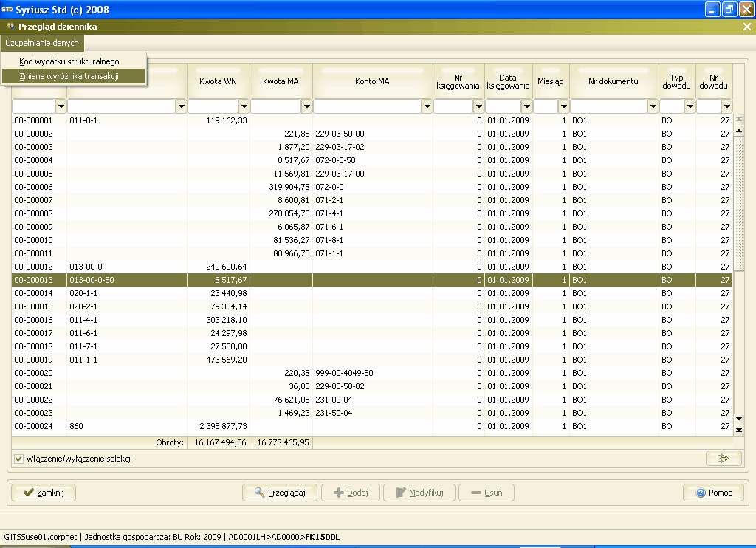Image resolution: width=756 pixels, height=548 pixels.
Task: Sort by the Kwota MA column header
Action: 281,81
